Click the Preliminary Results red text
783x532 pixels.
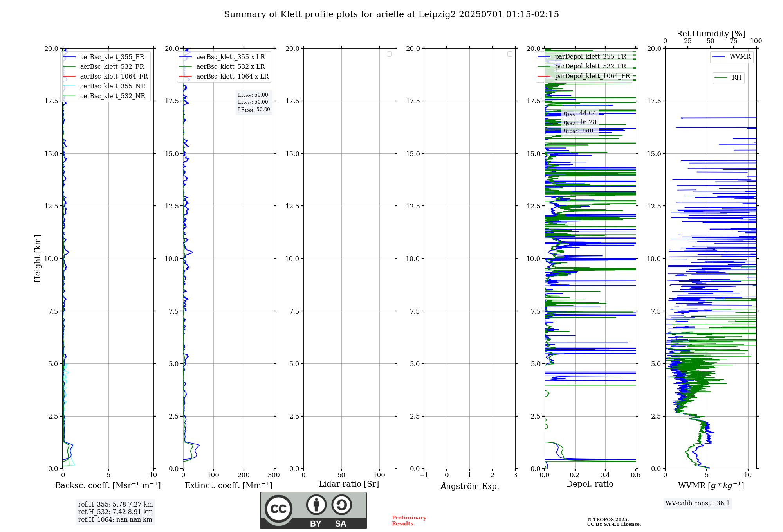[x=409, y=521]
